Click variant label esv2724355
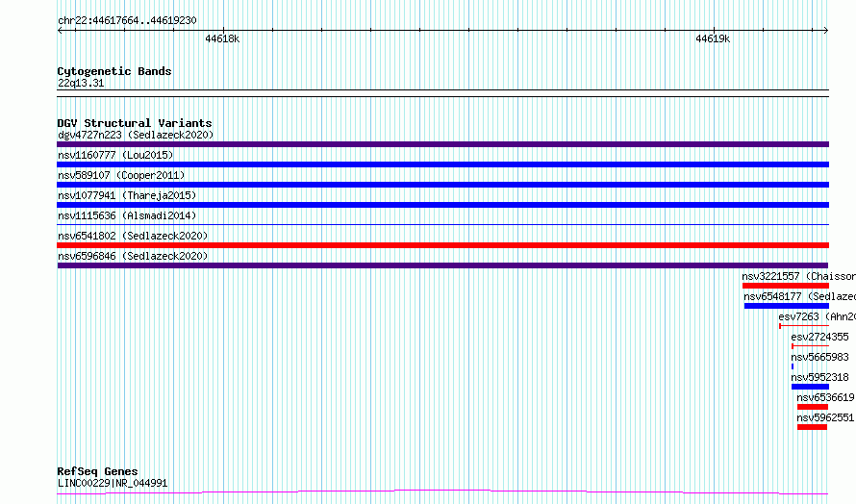 coord(820,337)
